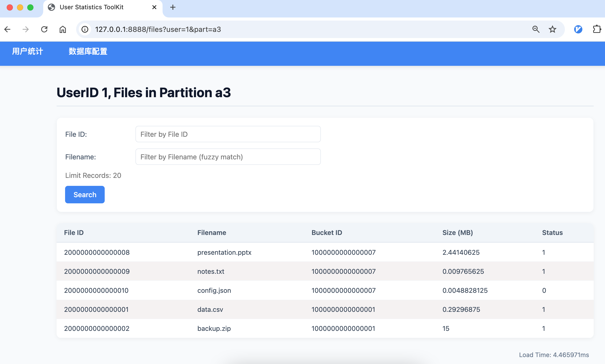
Task: Open the extensions puzzle piece icon
Action: pos(597,29)
